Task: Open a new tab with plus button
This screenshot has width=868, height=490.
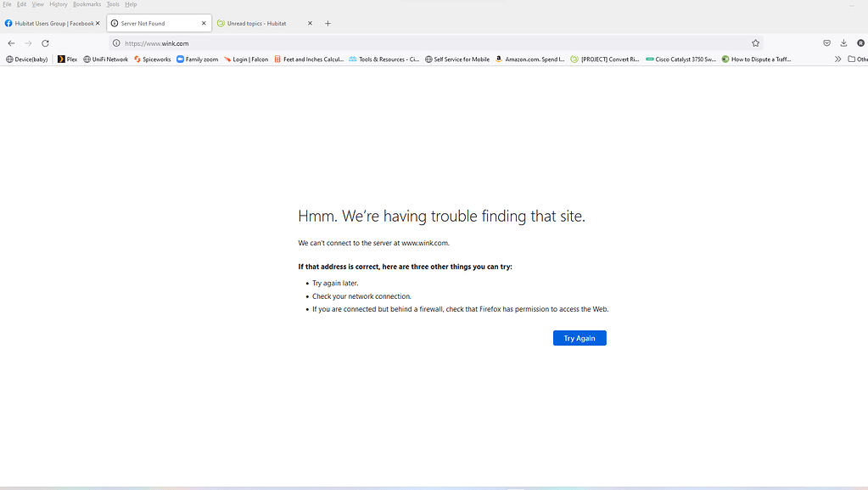Action: tap(328, 23)
